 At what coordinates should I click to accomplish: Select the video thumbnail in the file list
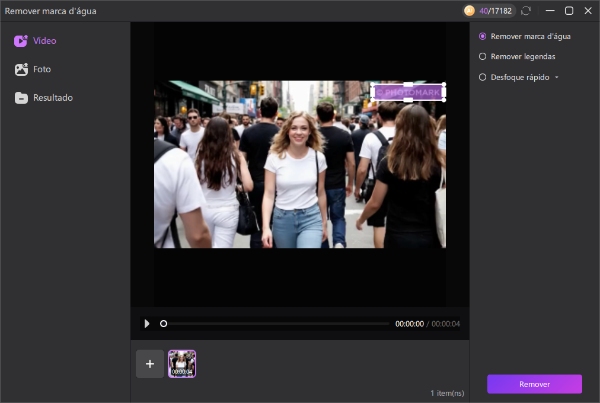[x=182, y=364]
